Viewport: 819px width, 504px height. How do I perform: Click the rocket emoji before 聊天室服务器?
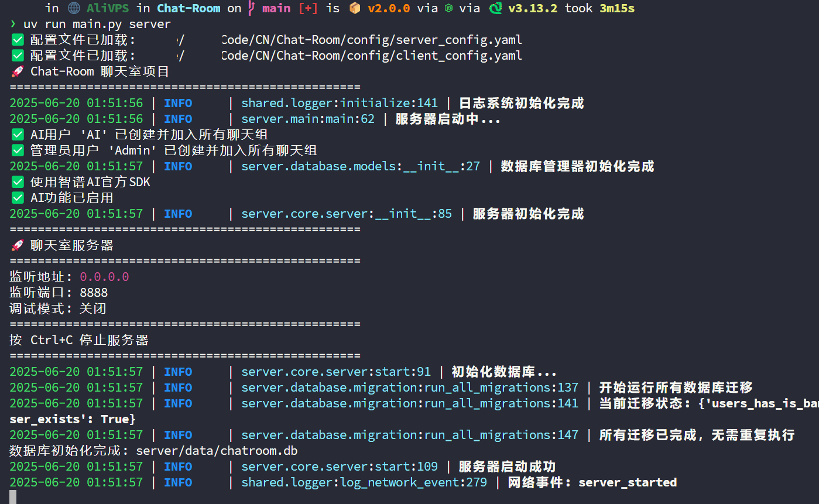coord(18,245)
